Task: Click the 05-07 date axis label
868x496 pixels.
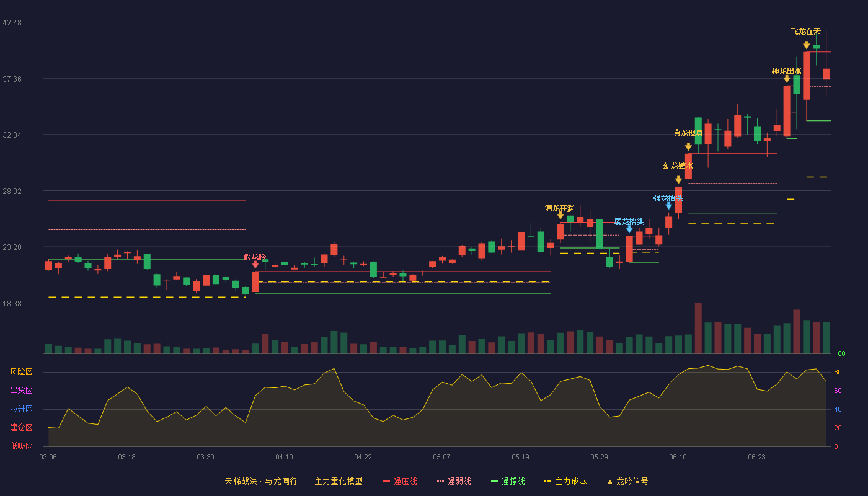Action: coord(441,457)
